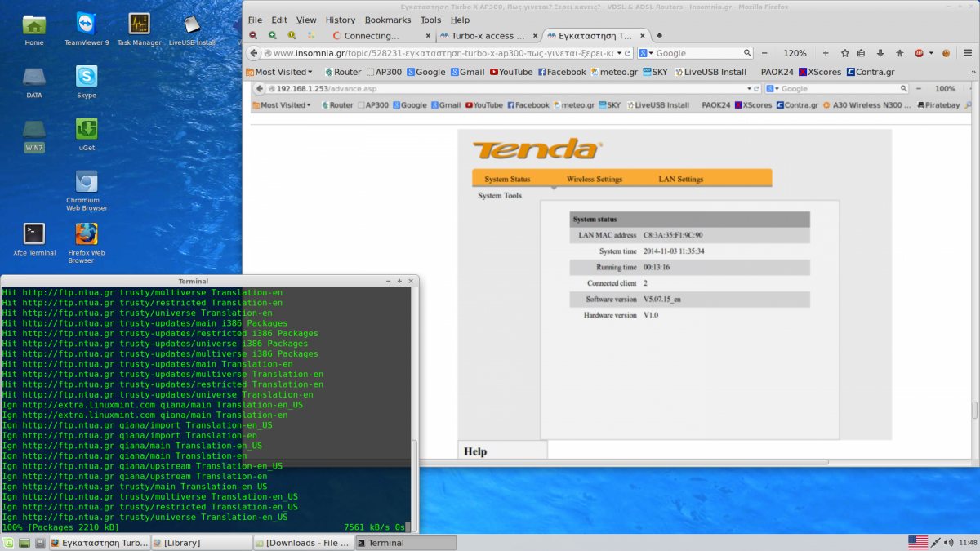
Task: Open the Router bookmark in upper toolbar
Action: [x=343, y=72]
